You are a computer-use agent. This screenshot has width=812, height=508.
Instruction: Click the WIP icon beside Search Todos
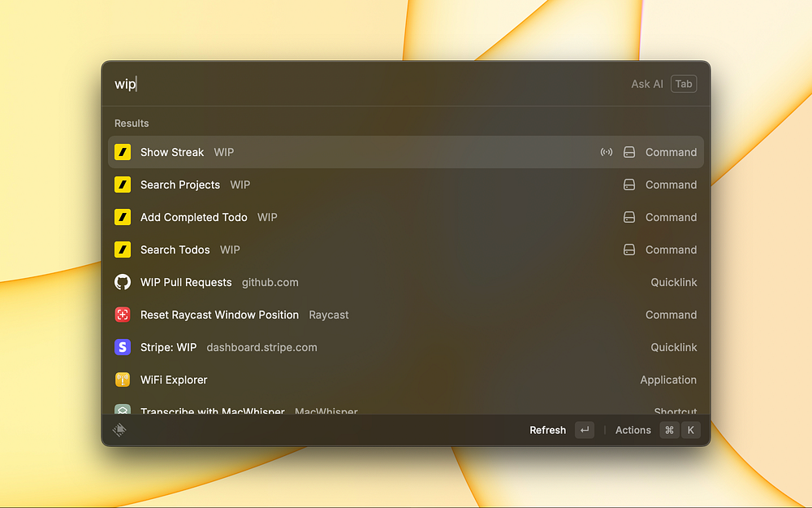(x=123, y=250)
